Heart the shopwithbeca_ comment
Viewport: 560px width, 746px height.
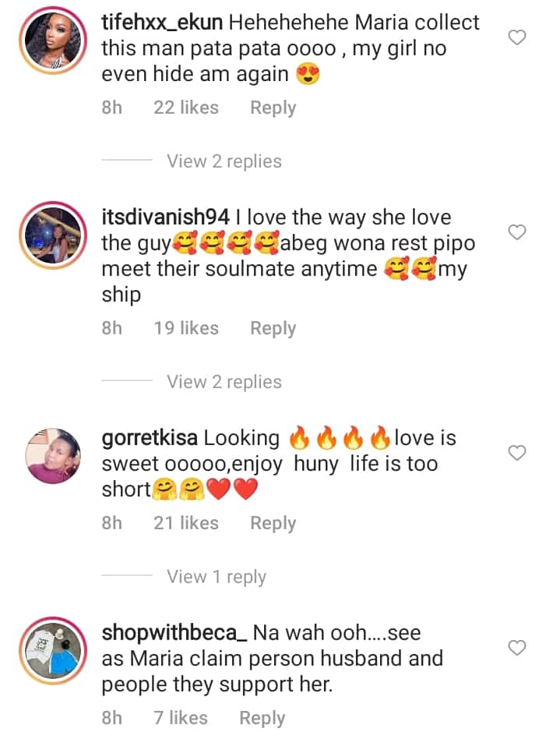pos(516,647)
